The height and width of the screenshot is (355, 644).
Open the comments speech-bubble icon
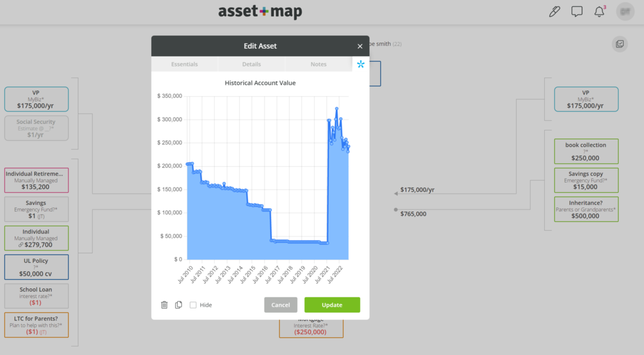coord(577,11)
